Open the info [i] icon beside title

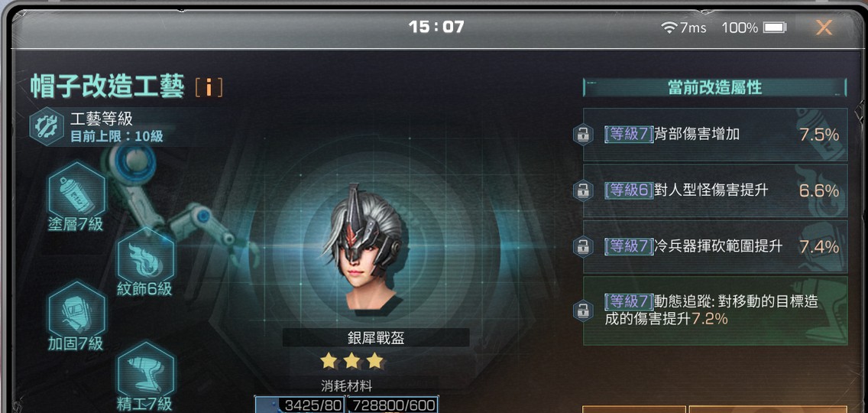209,88
